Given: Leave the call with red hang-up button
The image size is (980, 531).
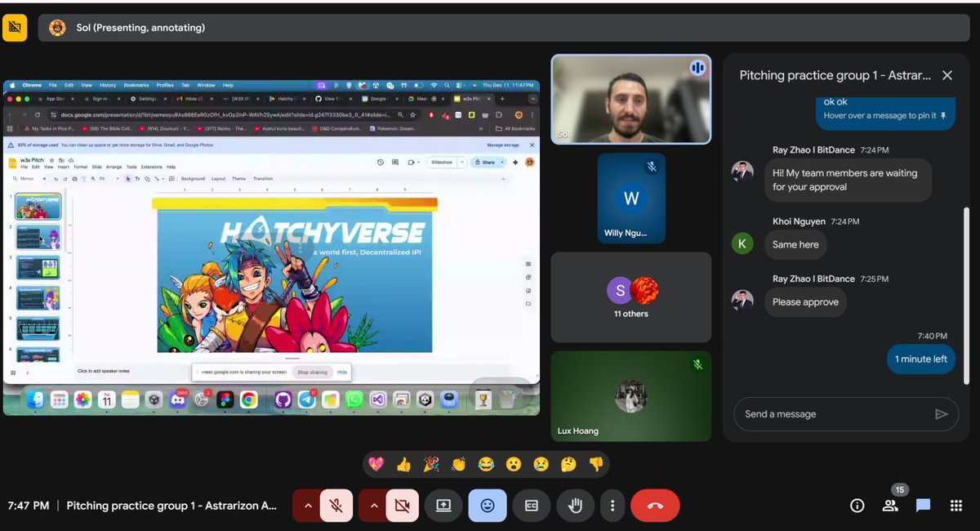Looking at the screenshot, I should pos(655,506).
